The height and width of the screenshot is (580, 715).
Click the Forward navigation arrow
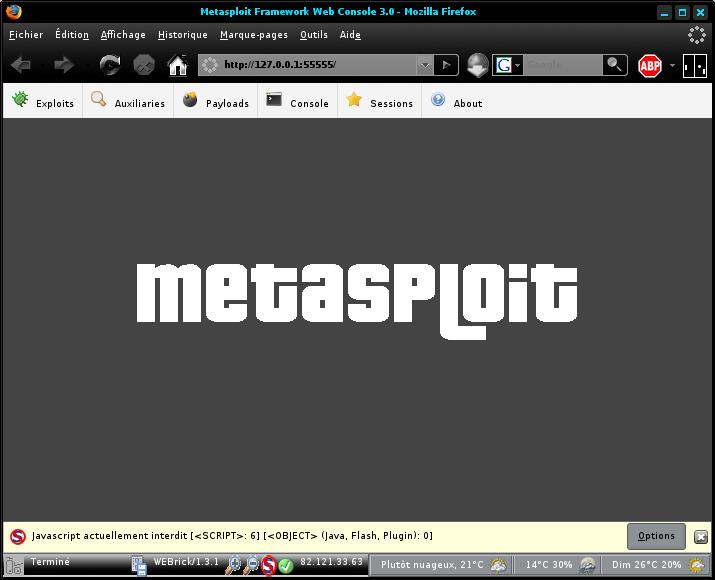[x=63, y=65]
